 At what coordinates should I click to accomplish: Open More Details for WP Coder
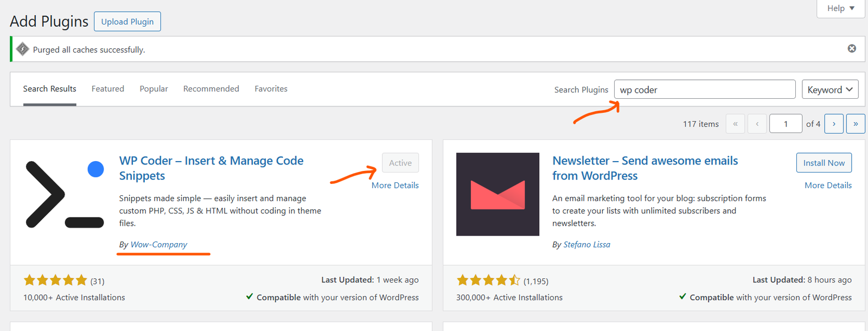click(x=395, y=186)
